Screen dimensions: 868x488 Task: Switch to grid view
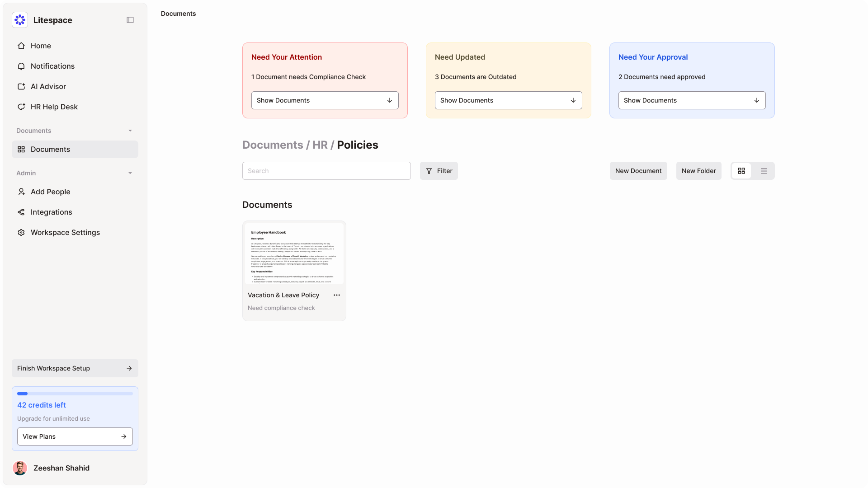[x=741, y=171]
